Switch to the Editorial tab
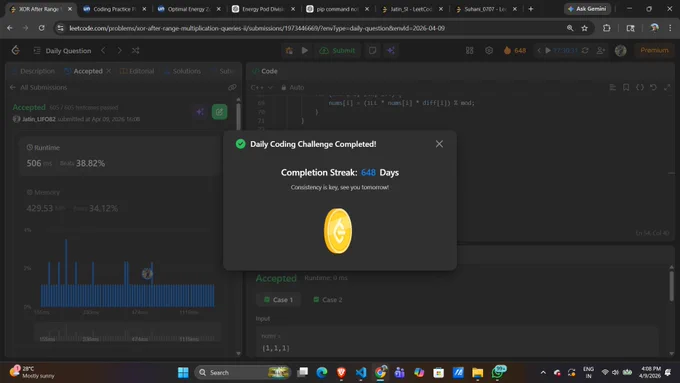This screenshot has height=383, width=680. [137, 71]
